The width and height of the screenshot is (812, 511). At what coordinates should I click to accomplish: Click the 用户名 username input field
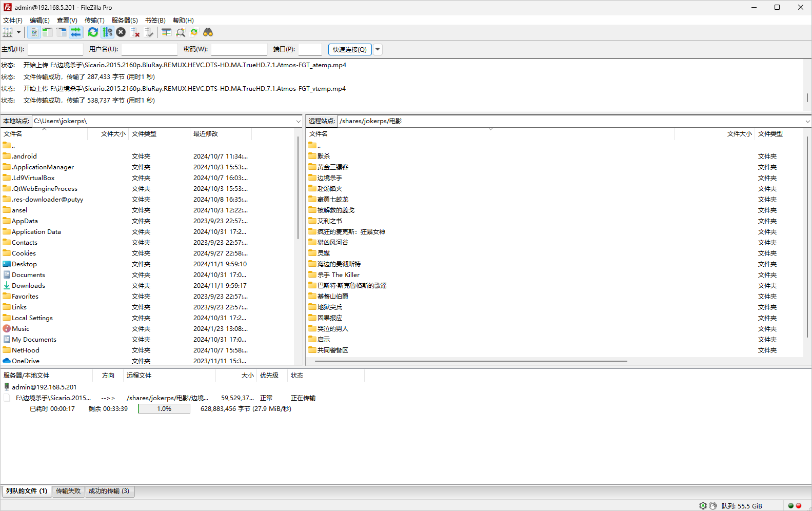[x=149, y=49]
